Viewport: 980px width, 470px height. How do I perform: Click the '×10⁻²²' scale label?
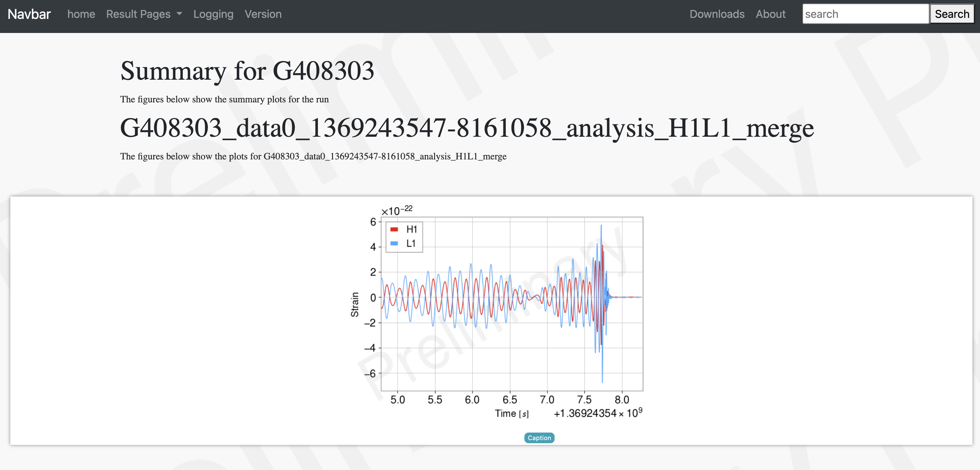pyautogui.click(x=397, y=210)
